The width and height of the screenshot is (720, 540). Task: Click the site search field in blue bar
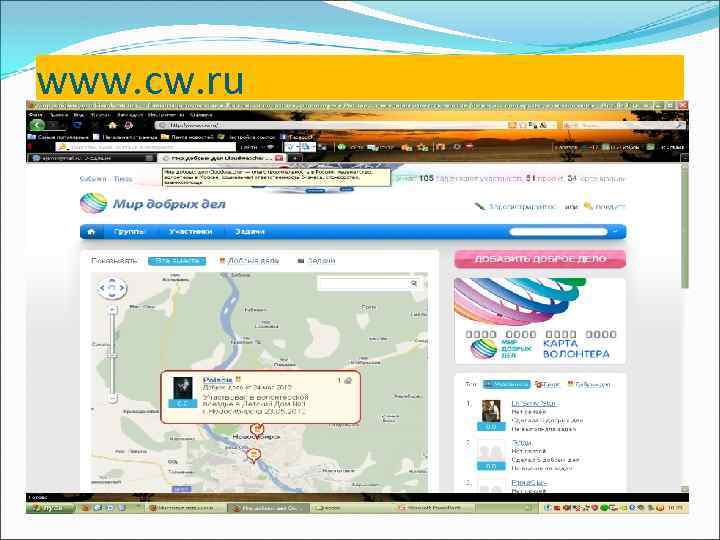click(x=558, y=232)
